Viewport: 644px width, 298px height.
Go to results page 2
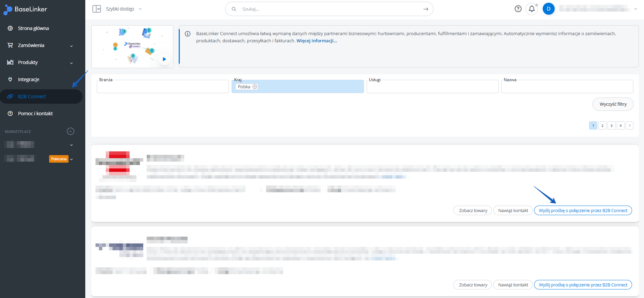coord(602,125)
